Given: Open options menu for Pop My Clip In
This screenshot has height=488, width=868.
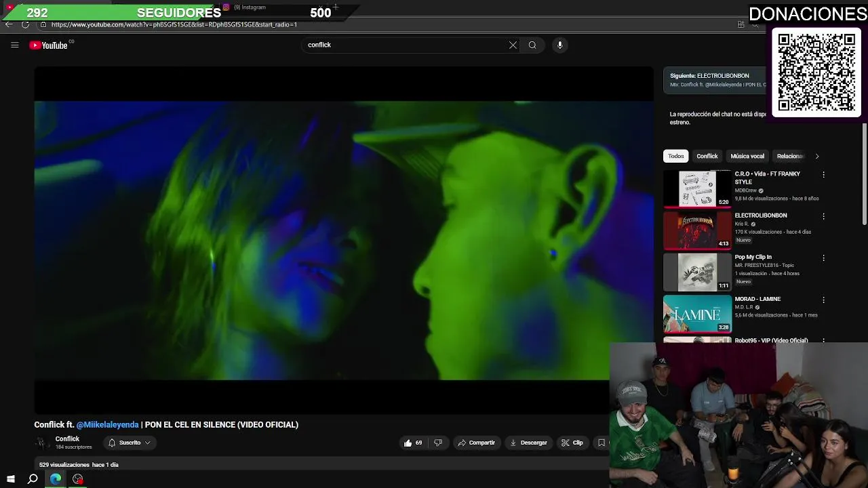Looking at the screenshot, I should [x=823, y=258].
